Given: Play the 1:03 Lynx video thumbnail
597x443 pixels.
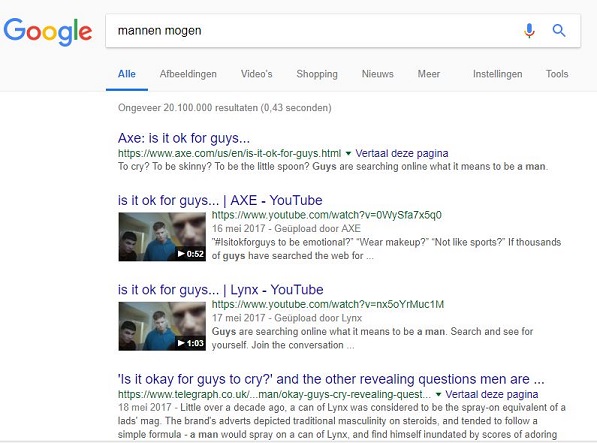Looking at the screenshot, I should point(162,326).
